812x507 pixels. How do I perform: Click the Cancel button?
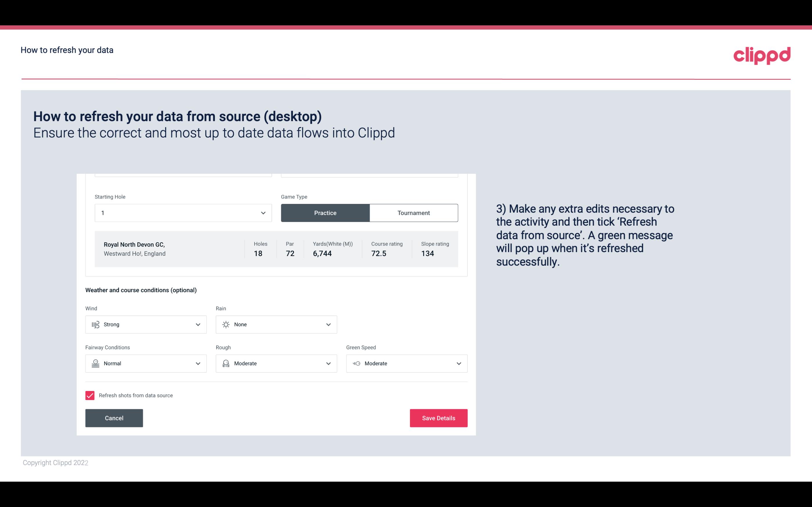tap(114, 418)
